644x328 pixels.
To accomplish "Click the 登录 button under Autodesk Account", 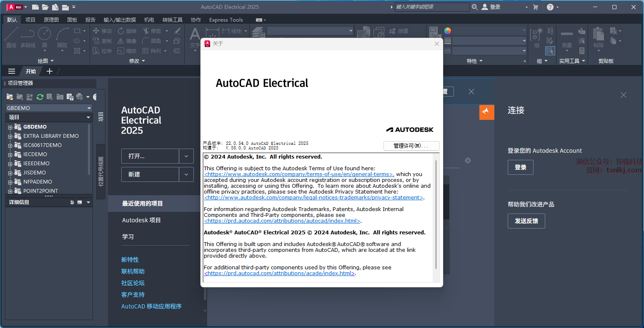I will point(521,167).
